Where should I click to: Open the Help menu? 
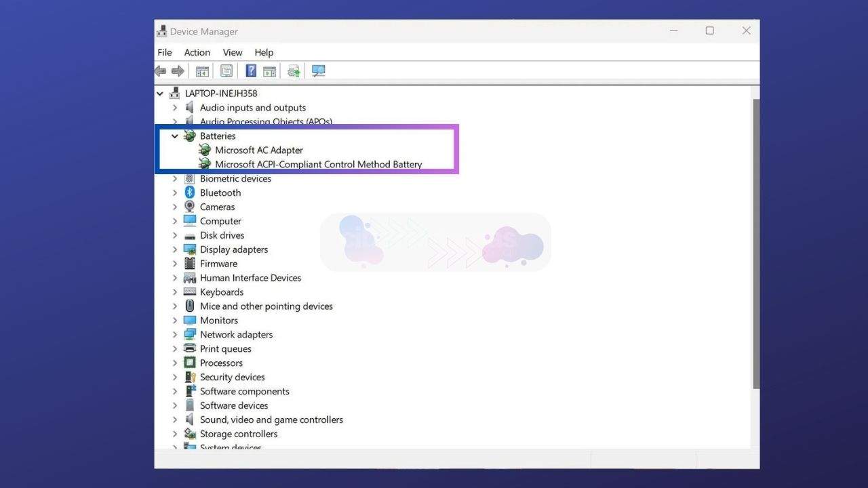264,52
